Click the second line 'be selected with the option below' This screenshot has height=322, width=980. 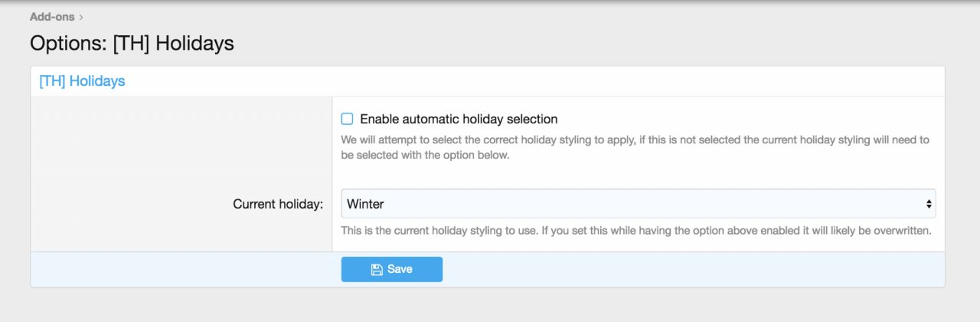[425, 155]
